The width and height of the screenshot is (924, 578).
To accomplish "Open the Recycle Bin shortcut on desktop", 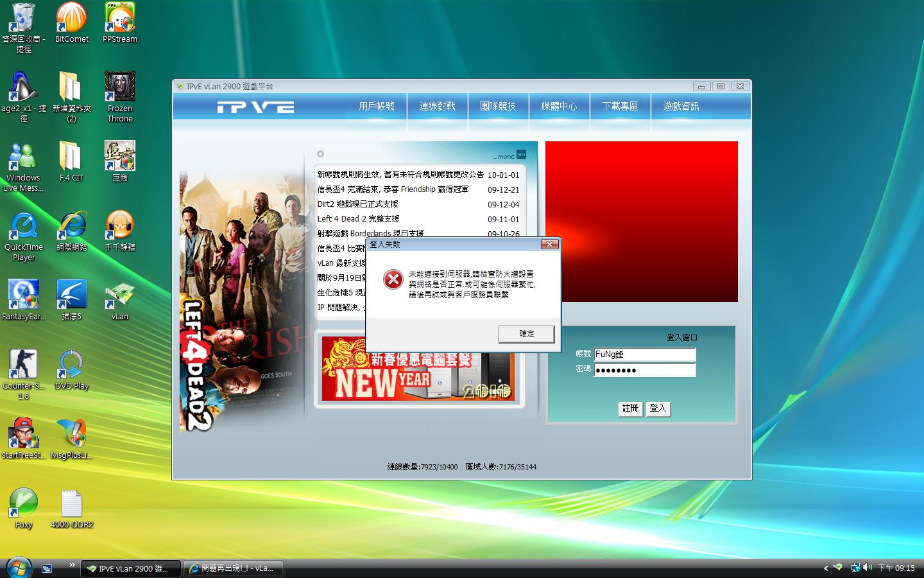I will 24,28.
